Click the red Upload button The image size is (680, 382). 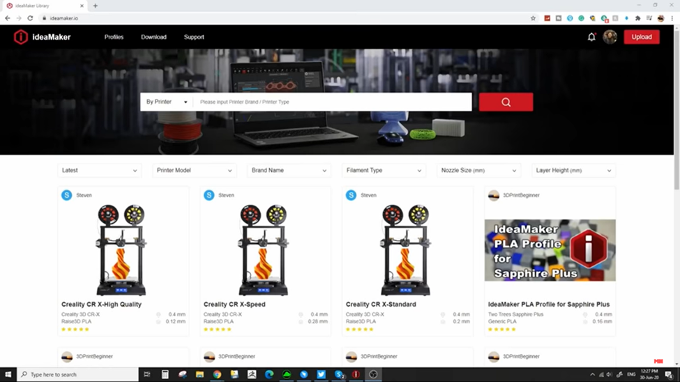coord(641,37)
